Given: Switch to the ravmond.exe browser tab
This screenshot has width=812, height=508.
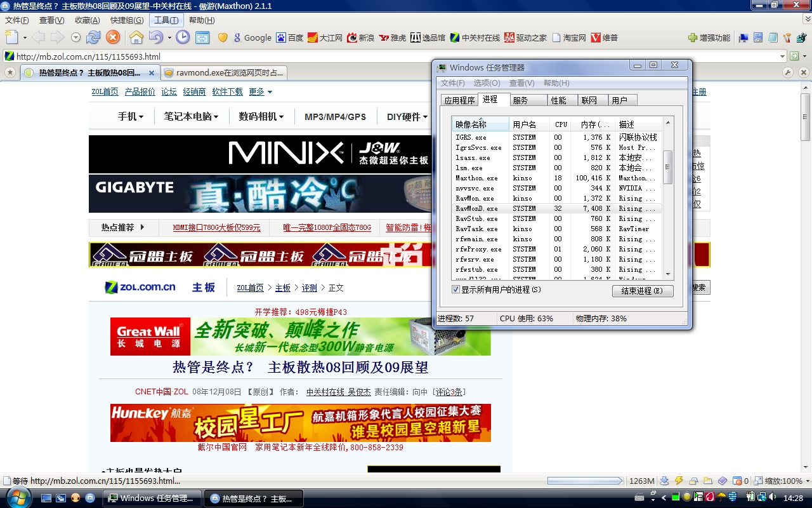Looking at the screenshot, I should click(224, 72).
